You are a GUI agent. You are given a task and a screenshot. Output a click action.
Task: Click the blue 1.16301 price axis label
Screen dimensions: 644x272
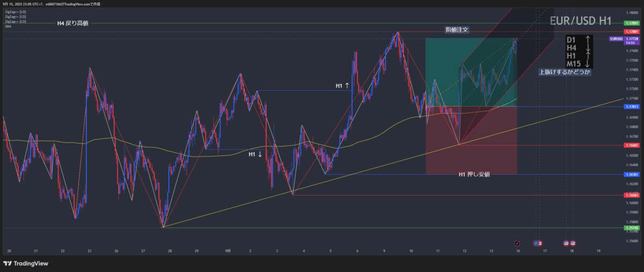point(631,174)
